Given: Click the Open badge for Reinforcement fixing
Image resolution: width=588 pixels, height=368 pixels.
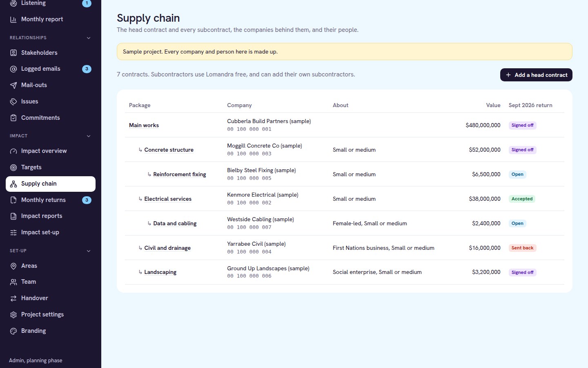Looking at the screenshot, I should [517, 174].
